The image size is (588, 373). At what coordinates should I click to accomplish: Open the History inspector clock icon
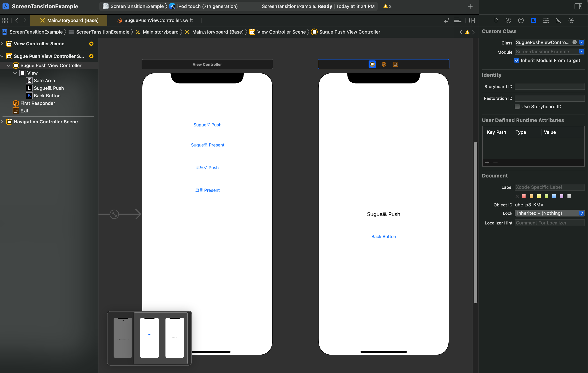(x=508, y=20)
